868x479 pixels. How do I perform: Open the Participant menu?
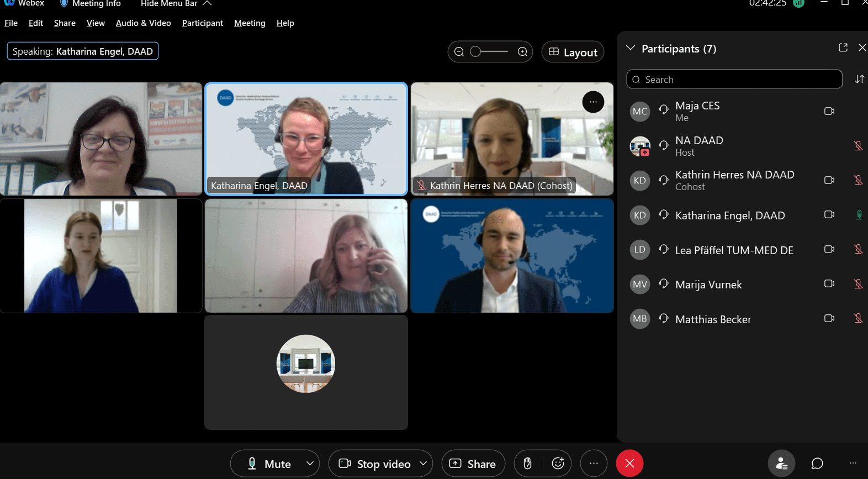coord(202,23)
